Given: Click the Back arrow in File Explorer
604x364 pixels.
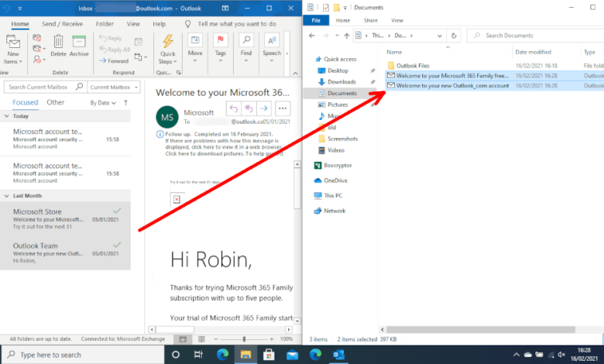Looking at the screenshot, I should (x=311, y=36).
